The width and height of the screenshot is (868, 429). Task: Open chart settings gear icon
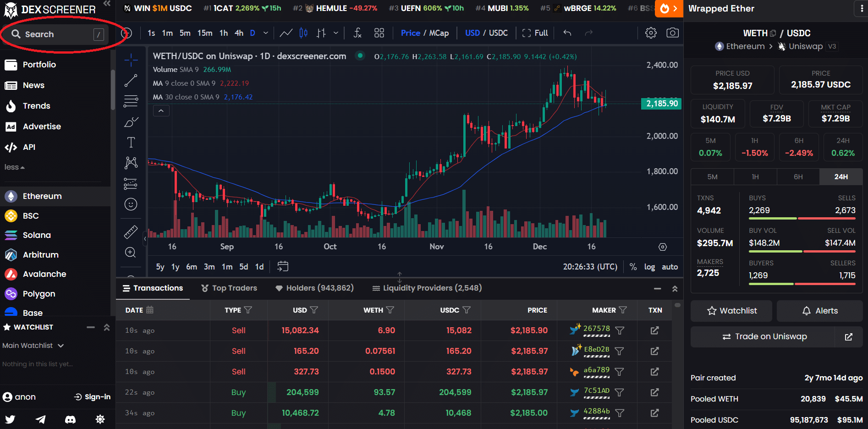[651, 33]
